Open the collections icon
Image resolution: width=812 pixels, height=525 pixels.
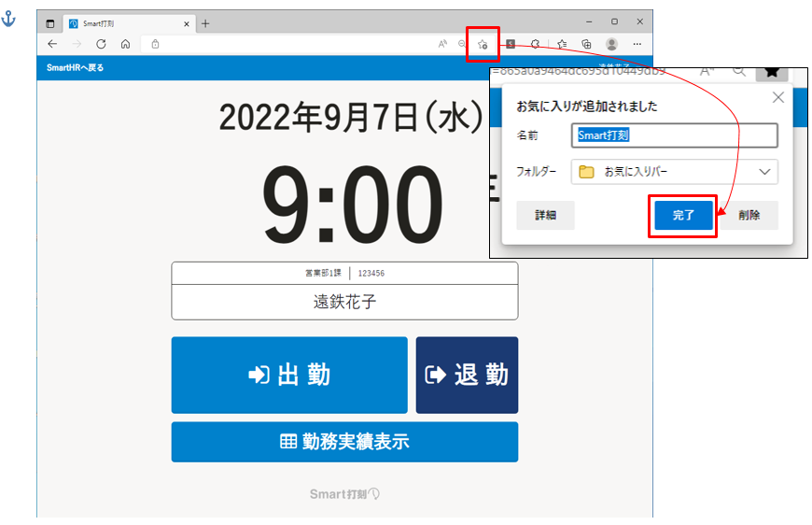pyautogui.click(x=586, y=44)
